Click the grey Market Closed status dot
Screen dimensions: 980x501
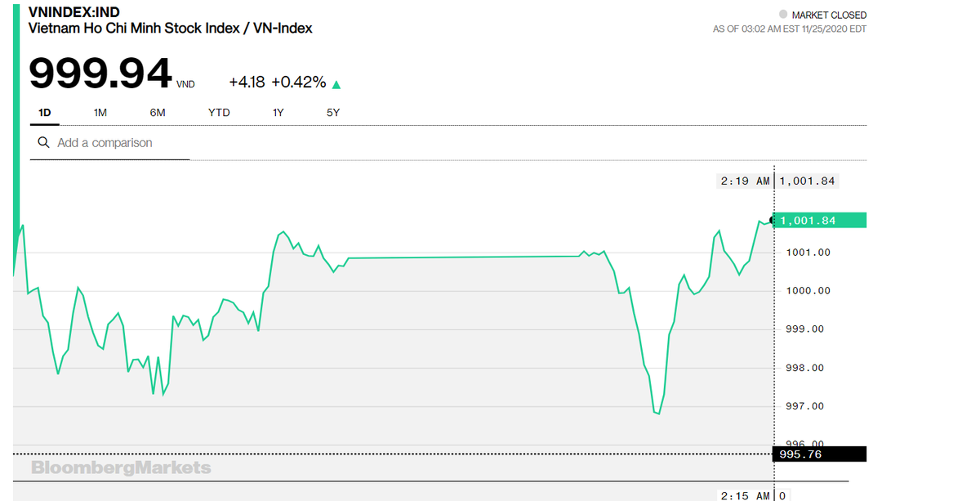click(783, 15)
